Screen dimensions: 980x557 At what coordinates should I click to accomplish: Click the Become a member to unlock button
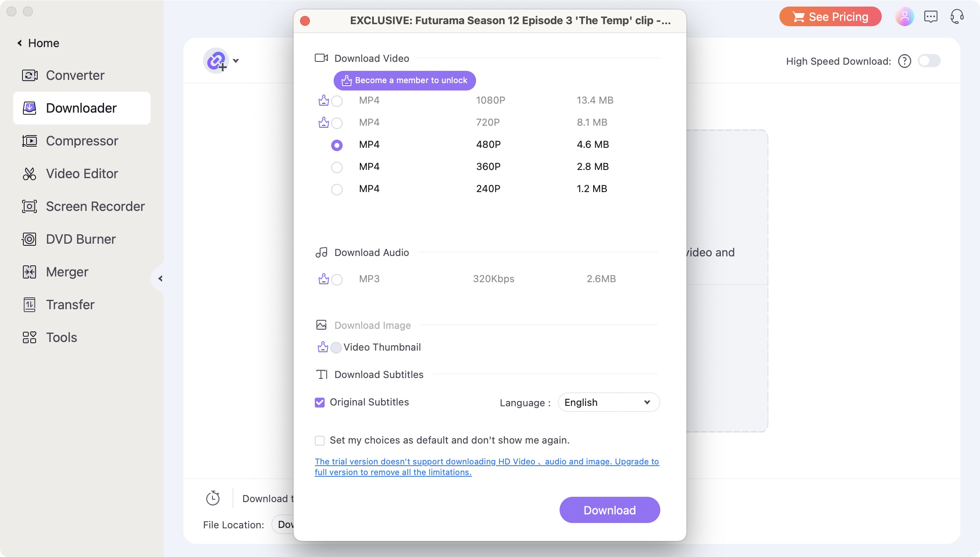(404, 80)
